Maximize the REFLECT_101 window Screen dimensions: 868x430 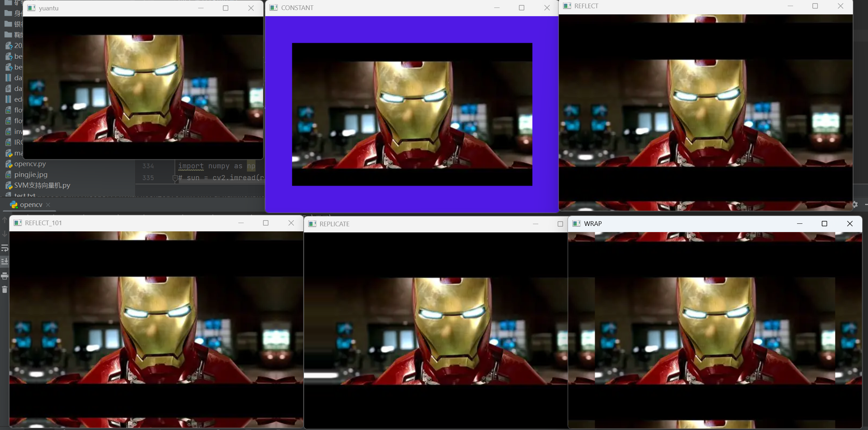[266, 223]
